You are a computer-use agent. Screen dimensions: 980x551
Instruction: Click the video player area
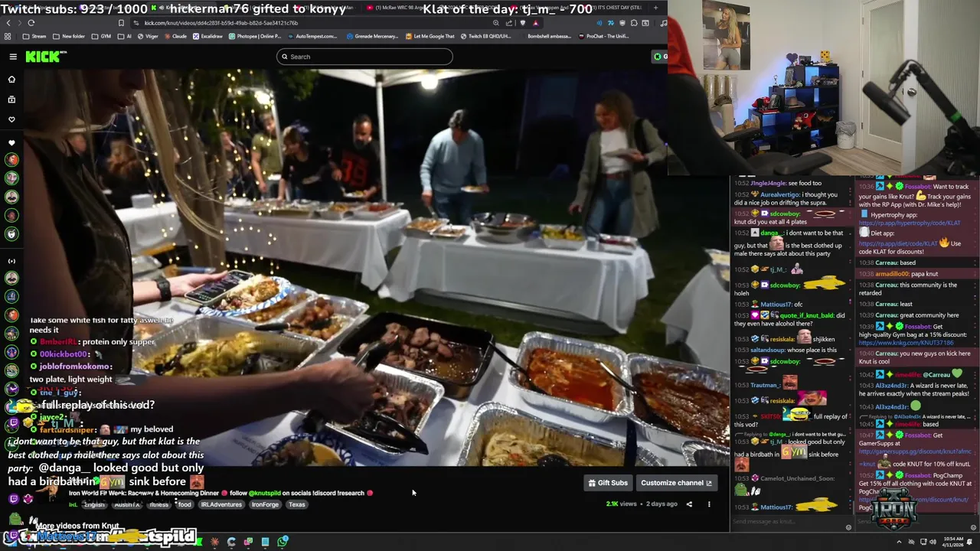coord(375,268)
